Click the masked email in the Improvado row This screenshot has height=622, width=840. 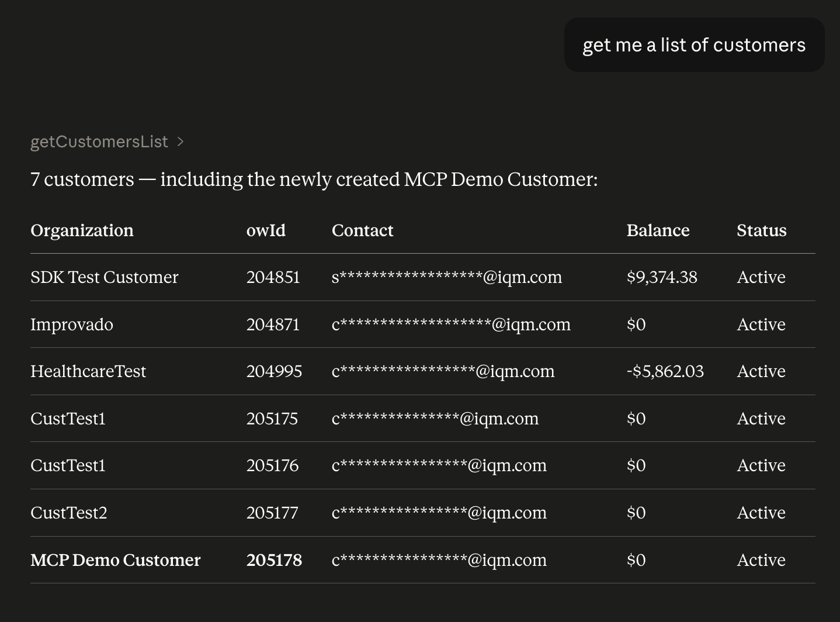(x=451, y=324)
